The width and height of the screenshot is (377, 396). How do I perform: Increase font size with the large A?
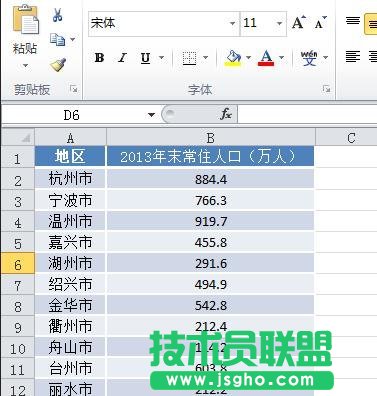coord(299,23)
